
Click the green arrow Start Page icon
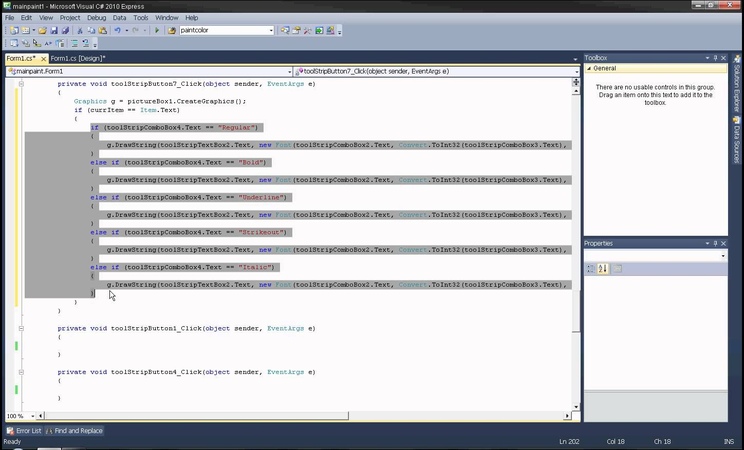pos(319,30)
